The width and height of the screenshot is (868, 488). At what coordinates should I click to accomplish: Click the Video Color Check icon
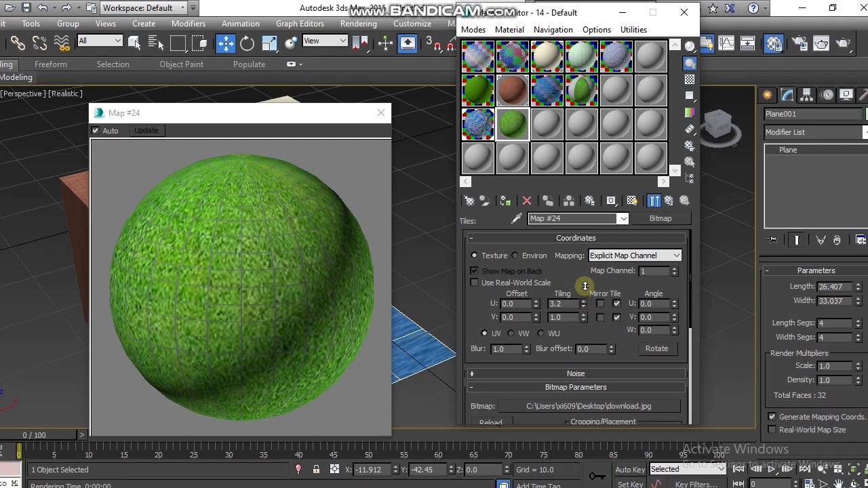click(x=690, y=113)
